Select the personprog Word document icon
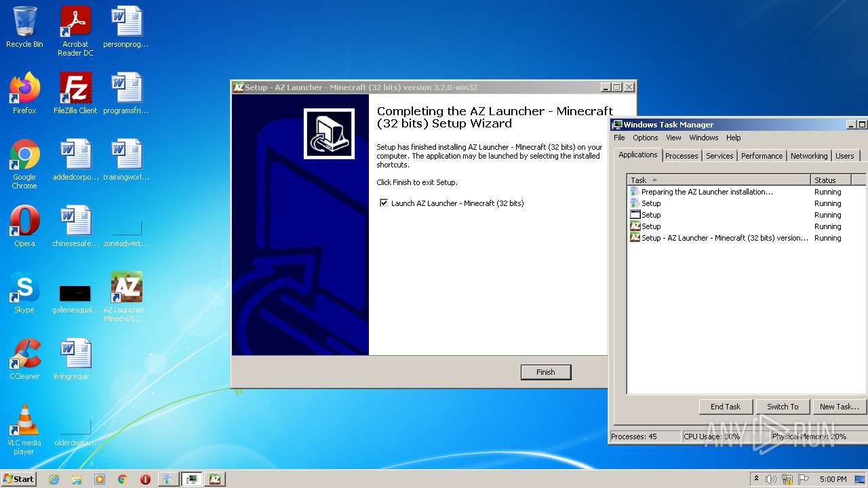The width and height of the screenshot is (868, 488). point(126,27)
